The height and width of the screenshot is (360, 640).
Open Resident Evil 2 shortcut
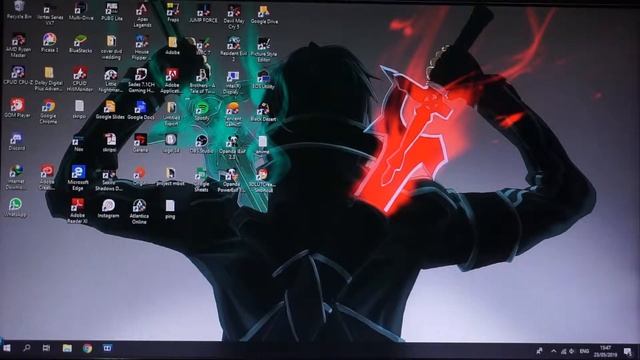click(x=233, y=48)
